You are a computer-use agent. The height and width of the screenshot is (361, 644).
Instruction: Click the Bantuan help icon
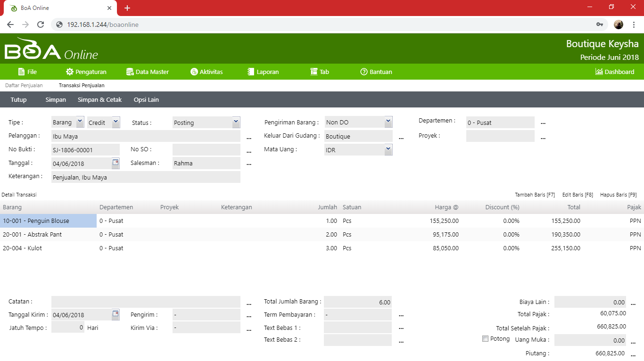click(363, 72)
